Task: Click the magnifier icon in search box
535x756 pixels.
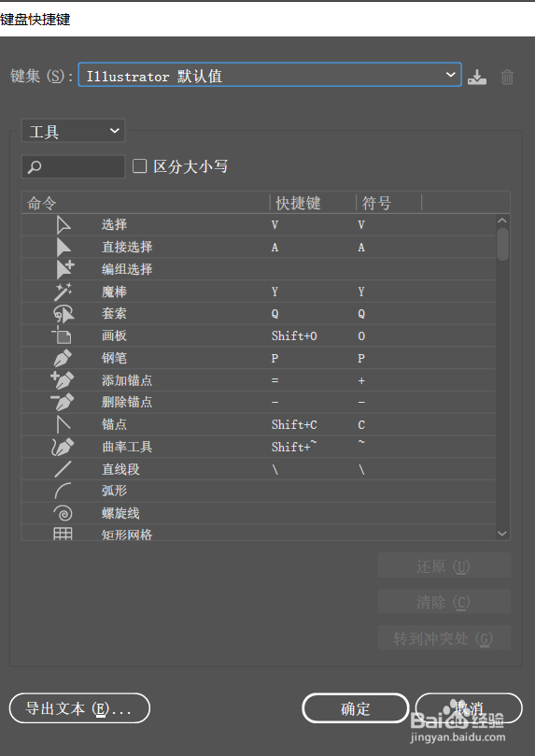Action: coord(35,167)
